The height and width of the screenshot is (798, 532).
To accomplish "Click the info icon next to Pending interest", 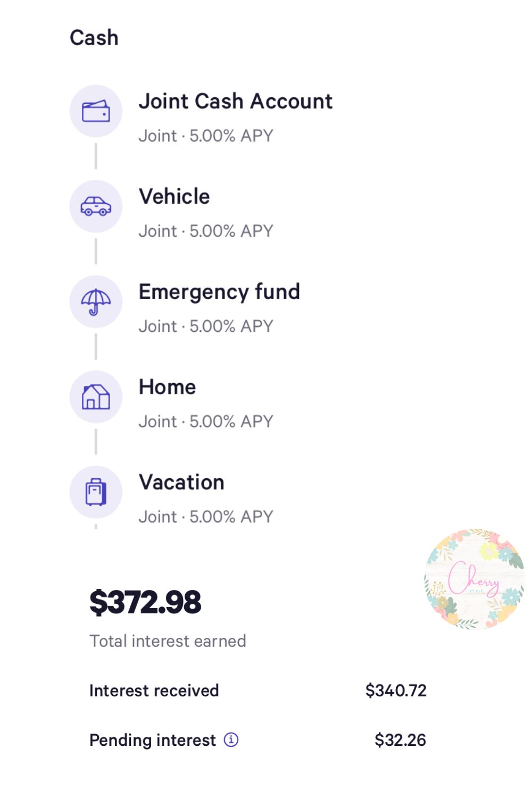I will (x=231, y=739).
